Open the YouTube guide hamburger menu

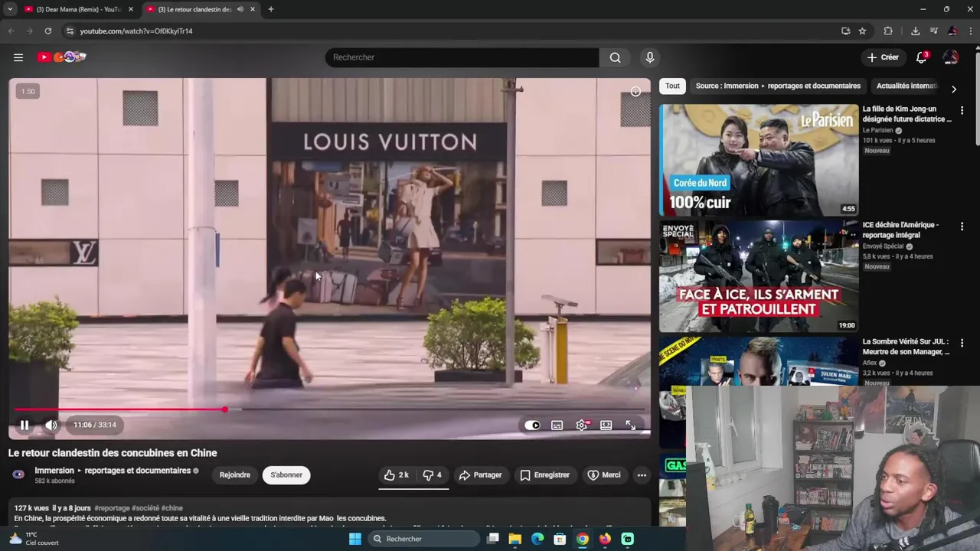pos(18,57)
